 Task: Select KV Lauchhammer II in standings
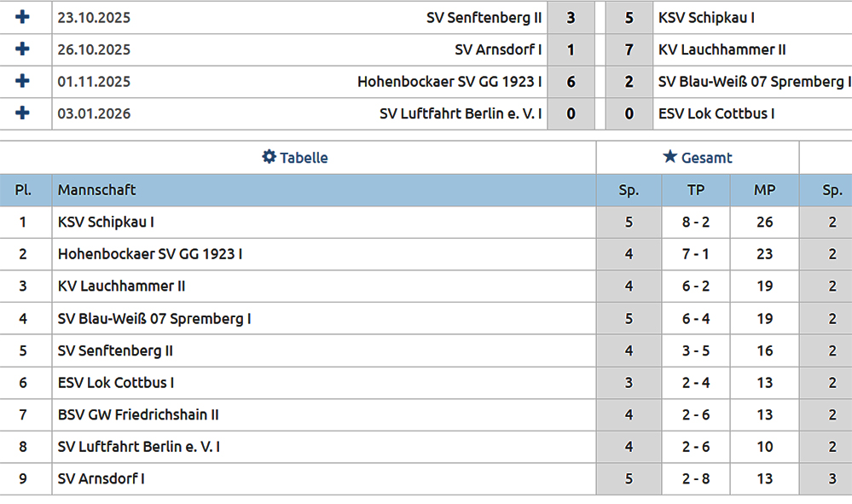(x=121, y=287)
